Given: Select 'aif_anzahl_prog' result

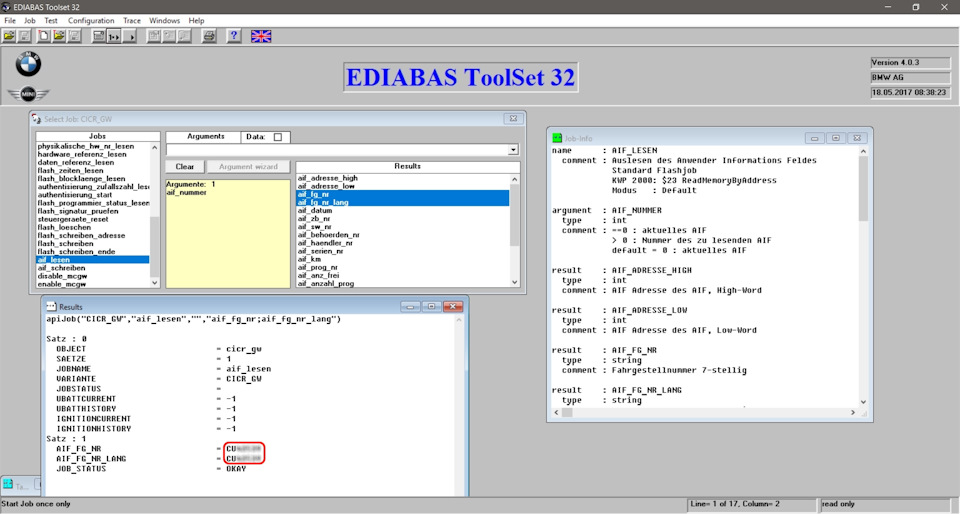Looking at the screenshot, I should [x=403, y=283].
